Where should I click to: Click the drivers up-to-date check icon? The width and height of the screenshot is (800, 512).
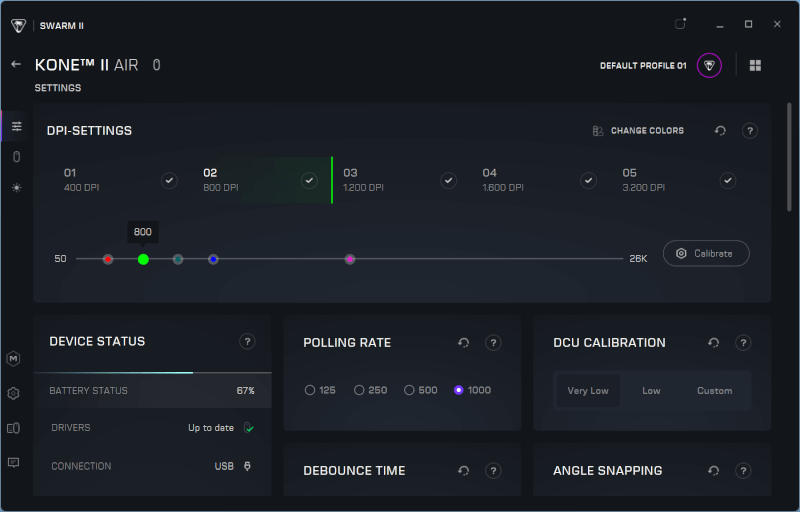248,427
